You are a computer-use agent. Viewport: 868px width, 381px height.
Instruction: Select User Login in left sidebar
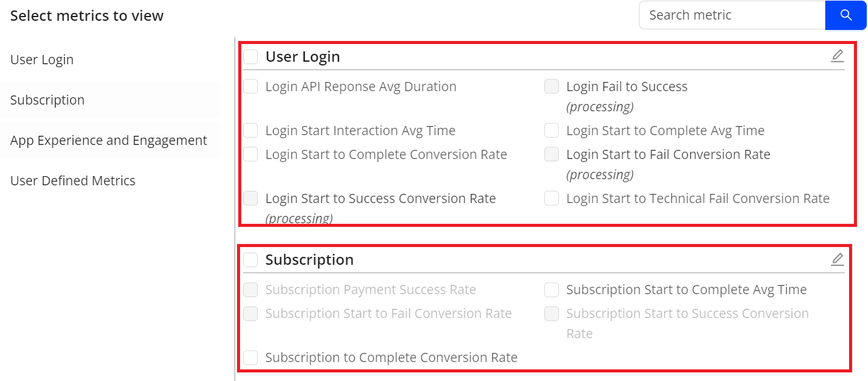tap(42, 60)
